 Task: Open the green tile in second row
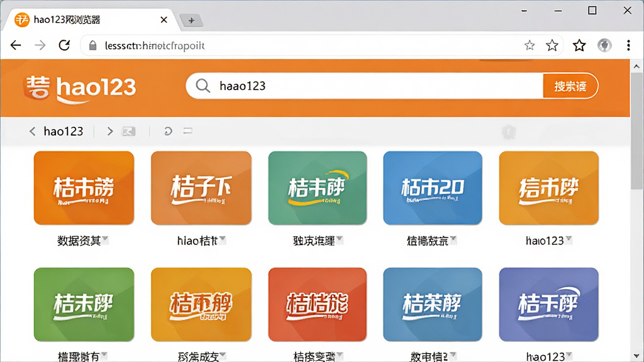84,305
